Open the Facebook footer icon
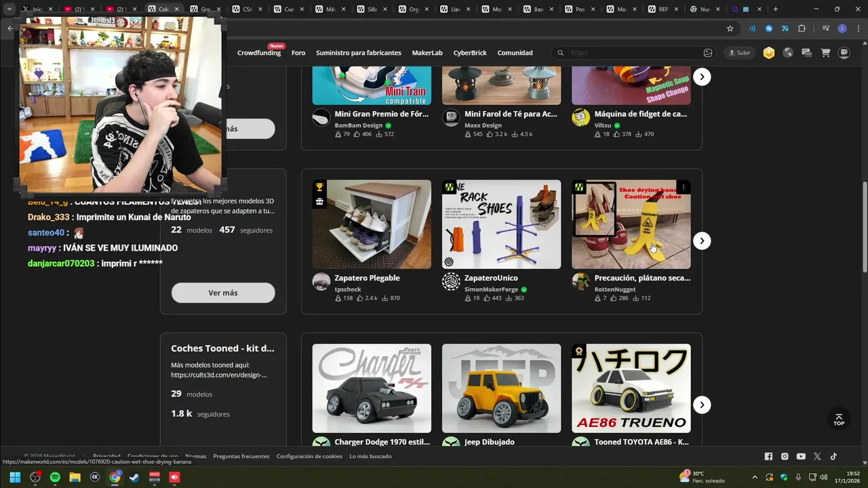 (768, 457)
